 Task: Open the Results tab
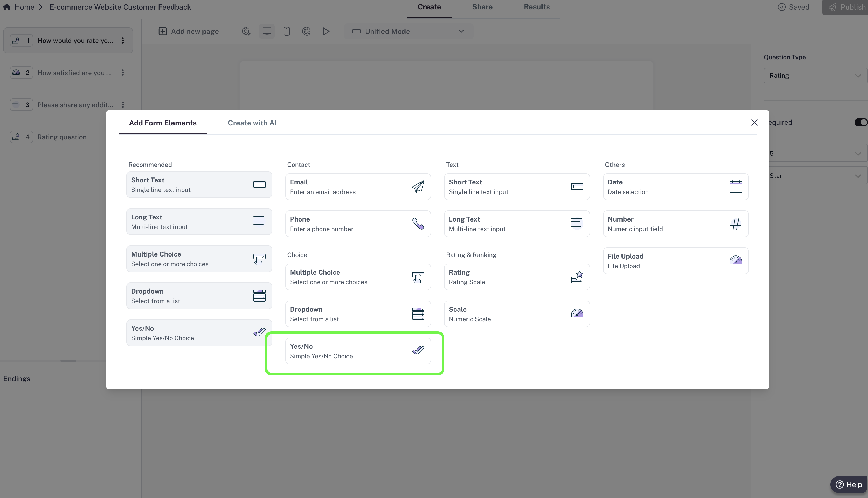tap(537, 7)
